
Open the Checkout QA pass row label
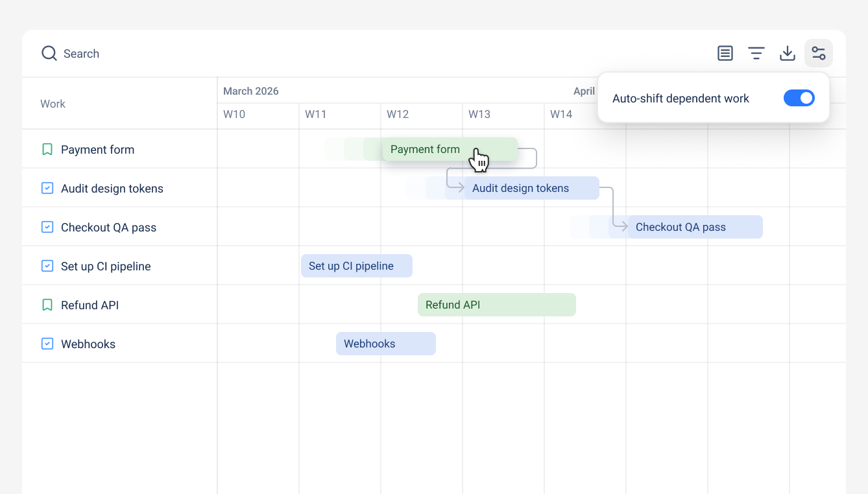click(108, 228)
